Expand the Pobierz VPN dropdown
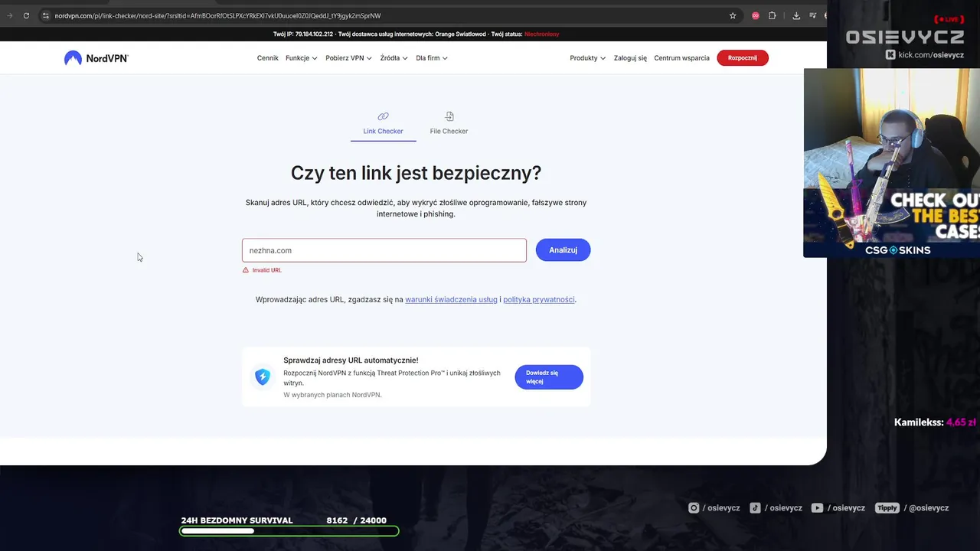The height and width of the screenshot is (551, 980). (348, 58)
